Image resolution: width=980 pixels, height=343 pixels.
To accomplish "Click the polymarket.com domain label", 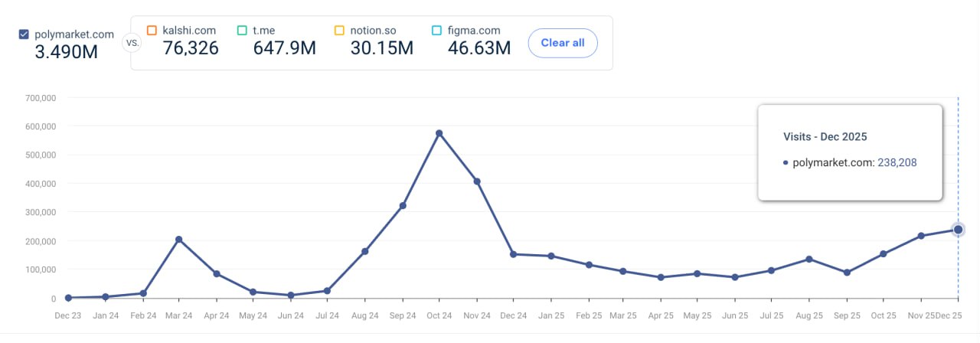I will pos(74,34).
